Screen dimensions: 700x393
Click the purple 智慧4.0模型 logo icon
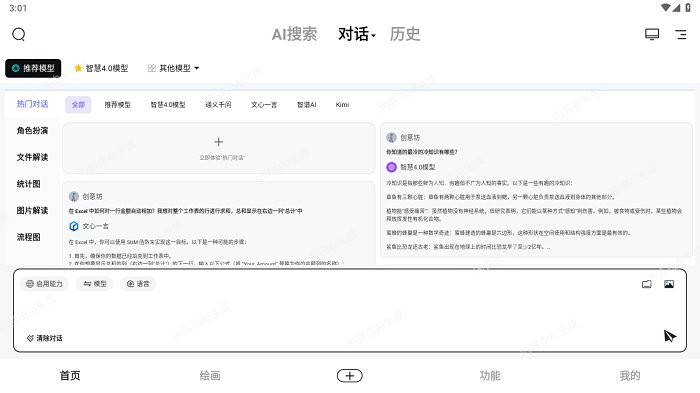coord(392,167)
